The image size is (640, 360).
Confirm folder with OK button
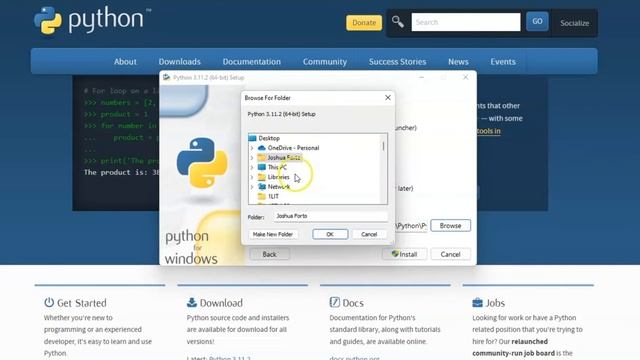330,234
